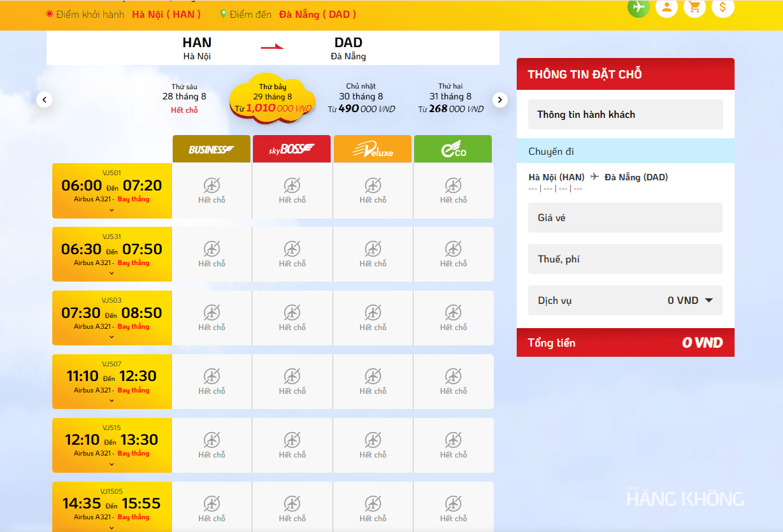Select Eco sold-out cell for flight VJ503
The image size is (783, 532).
click(x=454, y=318)
